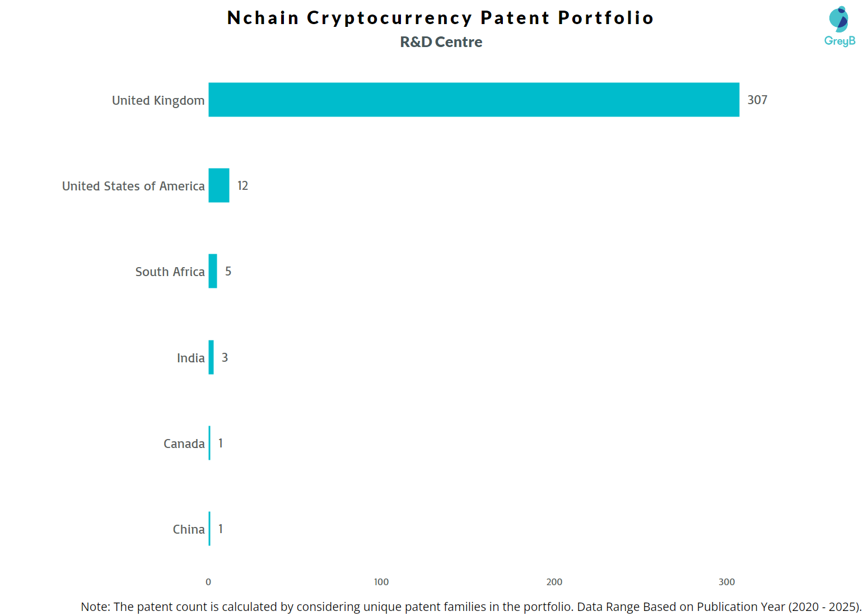Select the Canada category label

(x=184, y=444)
